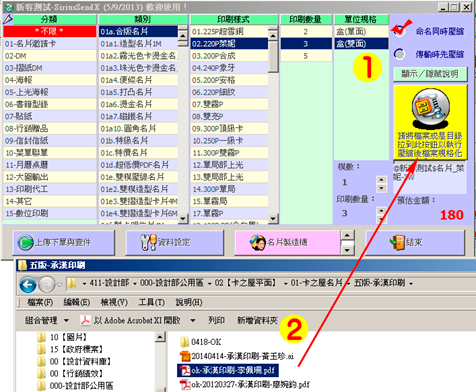476x392 pixels.
Task: Click the 0418-OK folder icon
Action: [184, 342]
